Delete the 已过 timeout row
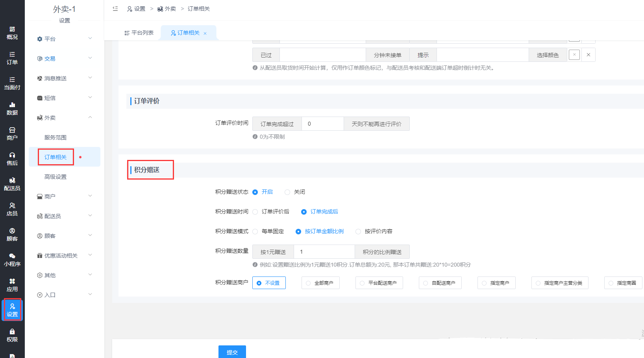Image resolution: width=644 pixels, height=358 pixels. coord(588,55)
